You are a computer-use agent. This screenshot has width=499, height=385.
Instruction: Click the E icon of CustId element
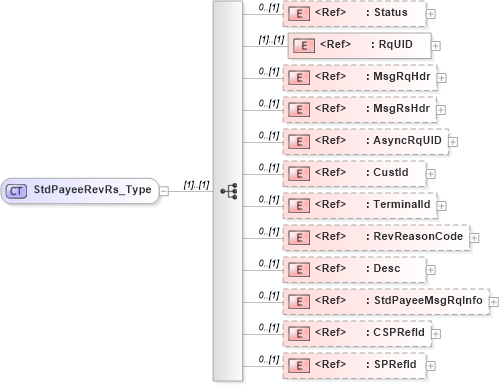pos(299,174)
